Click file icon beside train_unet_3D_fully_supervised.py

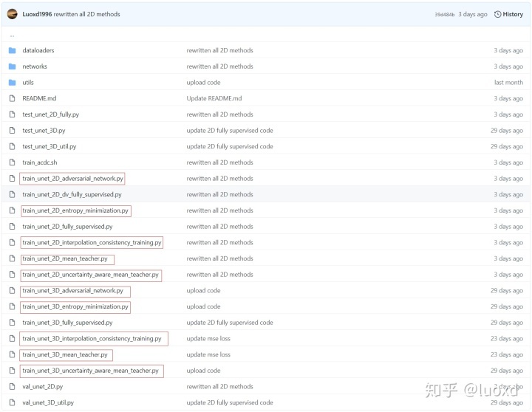click(13, 323)
